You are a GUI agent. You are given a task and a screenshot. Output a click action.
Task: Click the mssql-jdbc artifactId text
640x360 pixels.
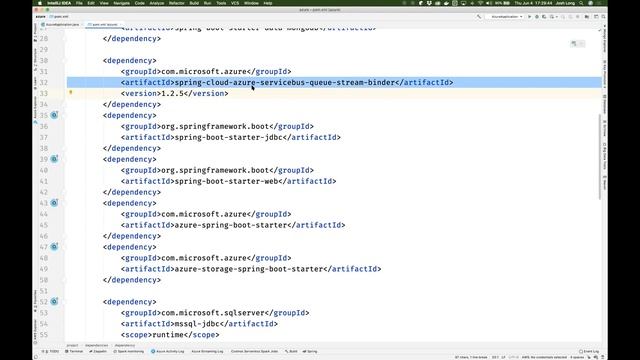[x=197, y=324]
